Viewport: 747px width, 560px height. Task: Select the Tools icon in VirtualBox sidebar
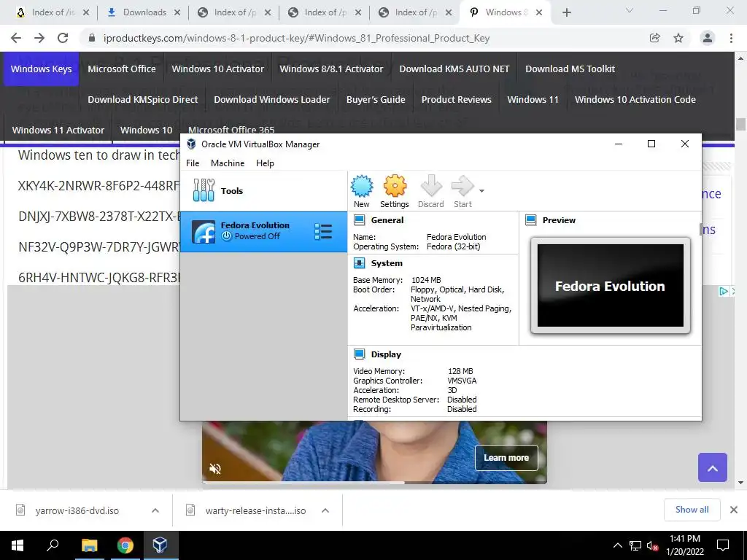[204, 190]
